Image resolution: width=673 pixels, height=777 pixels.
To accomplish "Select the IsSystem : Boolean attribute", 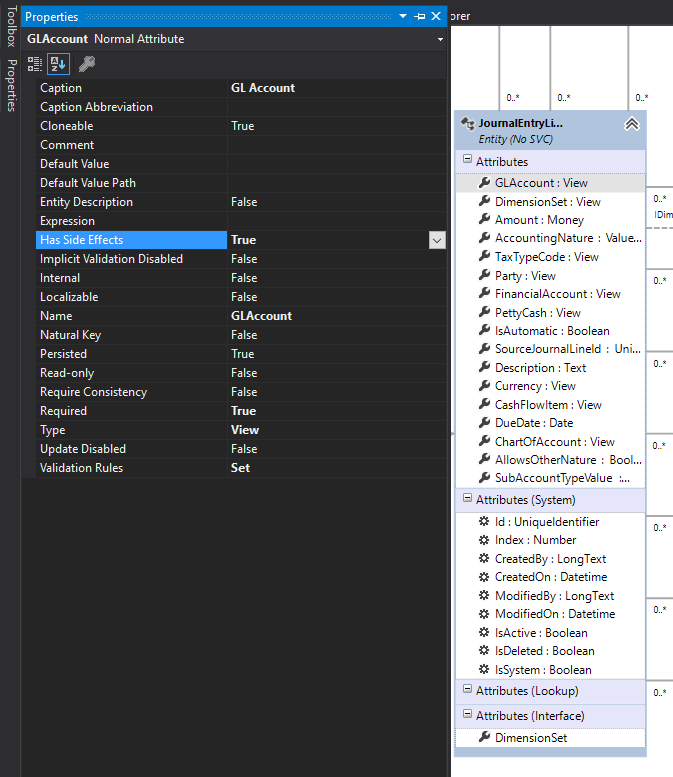I will (551, 670).
